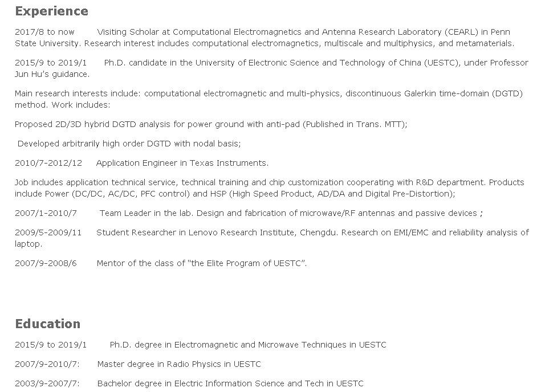Click the "Main research interests include" paragraph

268,94
